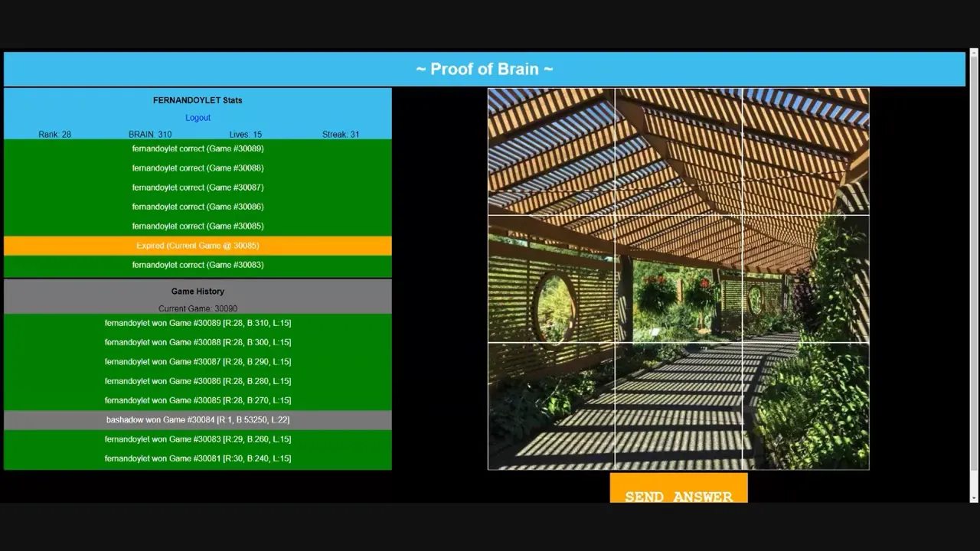
Task: Click the 'FERNANDOYLET Stats' heading
Action: tap(198, 100)
